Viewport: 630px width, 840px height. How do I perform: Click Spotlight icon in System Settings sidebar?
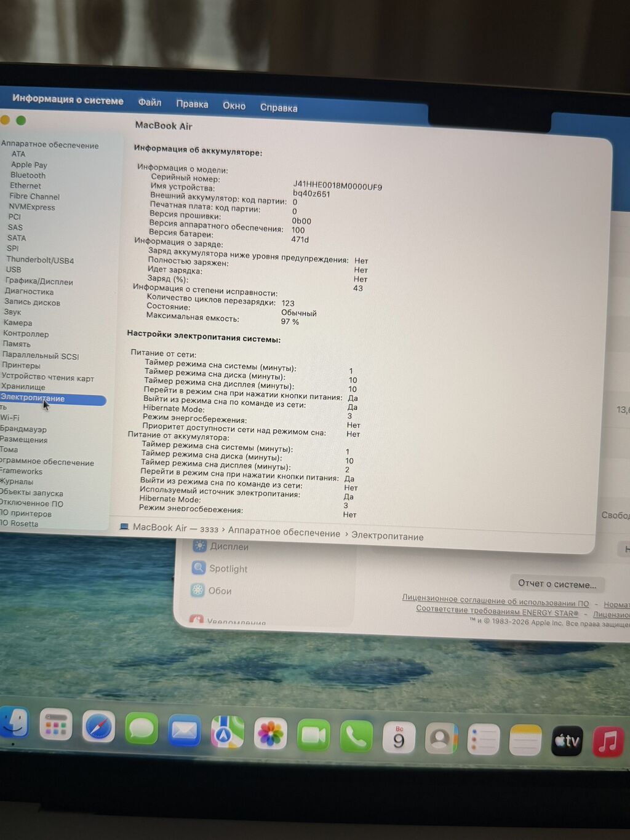coord(198,568)
